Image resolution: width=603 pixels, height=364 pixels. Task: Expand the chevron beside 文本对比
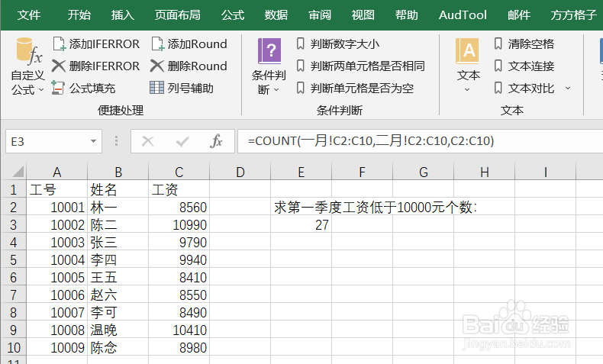(x=568, y=89)
